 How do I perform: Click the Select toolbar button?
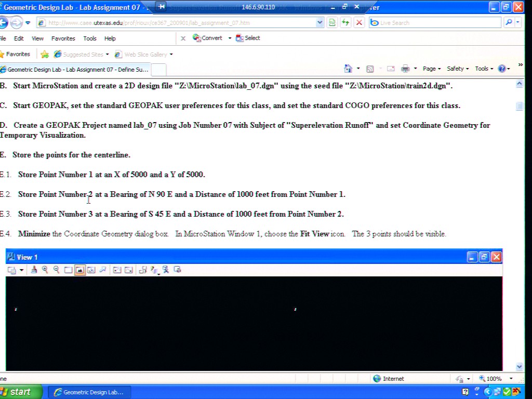click(248, 38)
